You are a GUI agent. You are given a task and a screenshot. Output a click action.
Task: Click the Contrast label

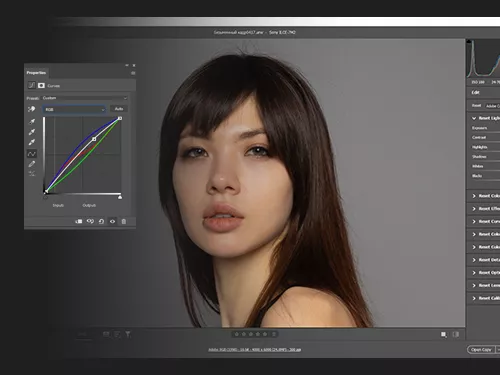pos(479,137)
